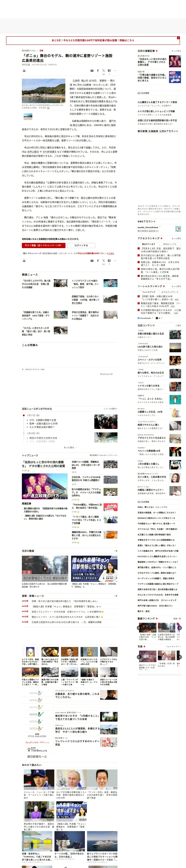
Task: Share by mail icon under the headline
Action: tap(92, 71)
